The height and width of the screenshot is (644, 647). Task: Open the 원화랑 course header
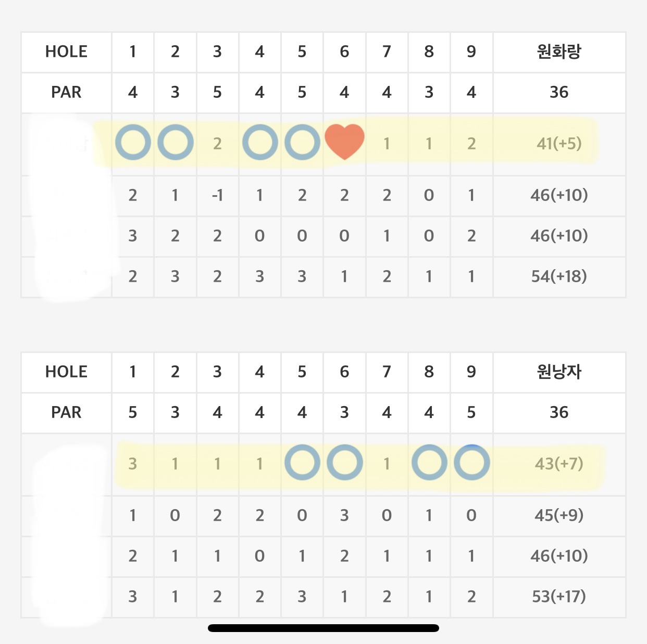pos(559,52)
